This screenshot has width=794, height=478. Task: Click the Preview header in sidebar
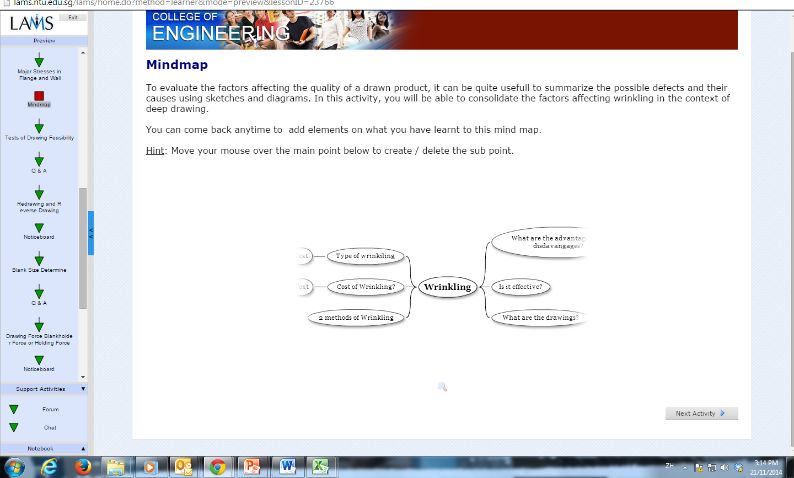(44, 41)
